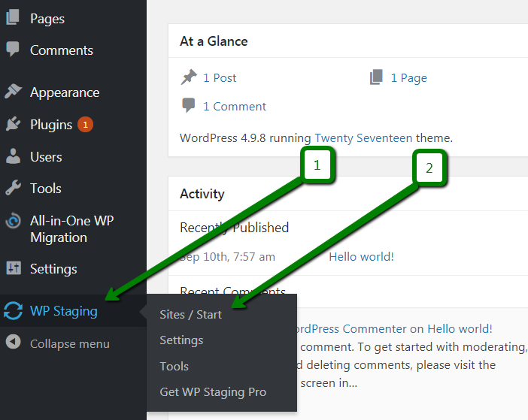Click the All-in-One WP Migration icon
The width and height of the screenshot is (528, 420).
tap(13, 221)
